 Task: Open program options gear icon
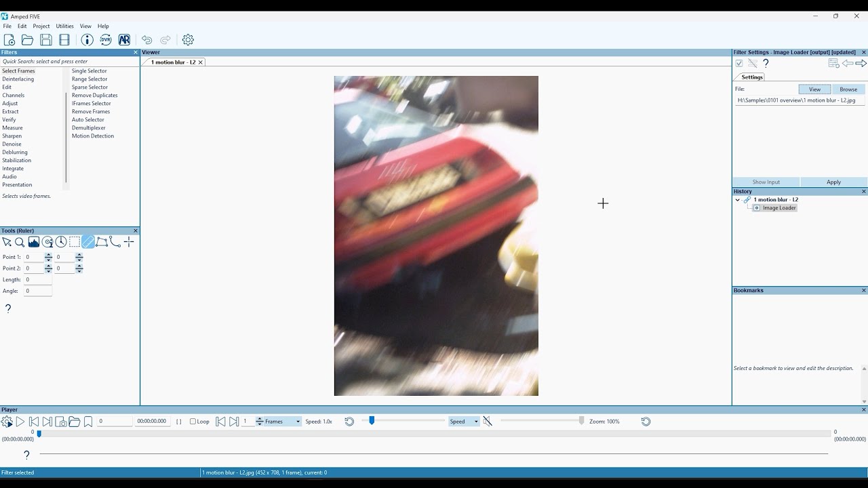[189, 40]
